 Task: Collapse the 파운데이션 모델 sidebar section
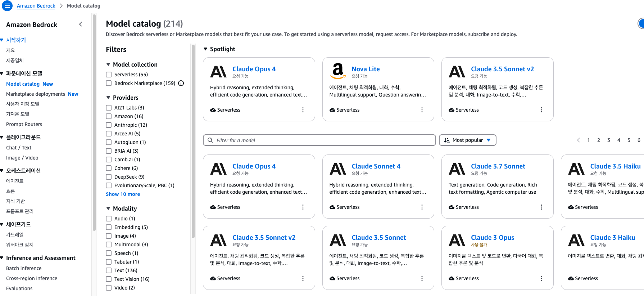pos(2,73)
